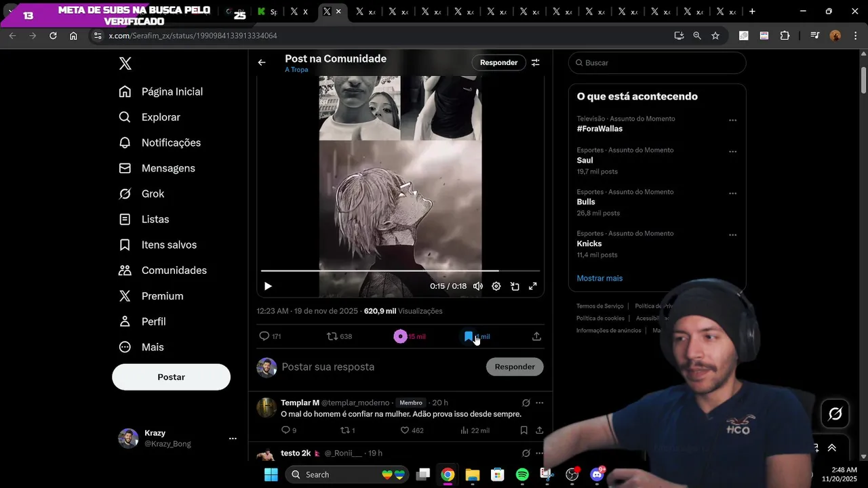Open Templar M's profile name
The image size is (868, 488).
(x=300, y=403)
